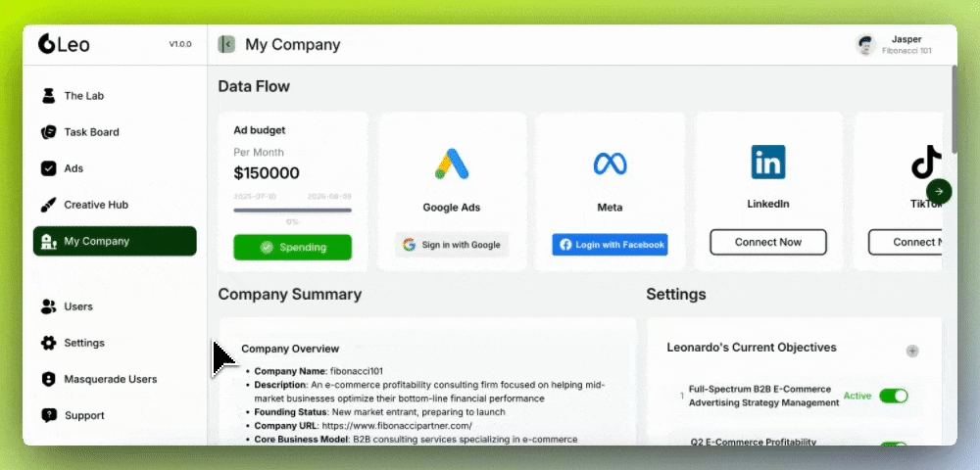Click the Ads checkmark icon
980x470 pixels.
click(48, 168)
